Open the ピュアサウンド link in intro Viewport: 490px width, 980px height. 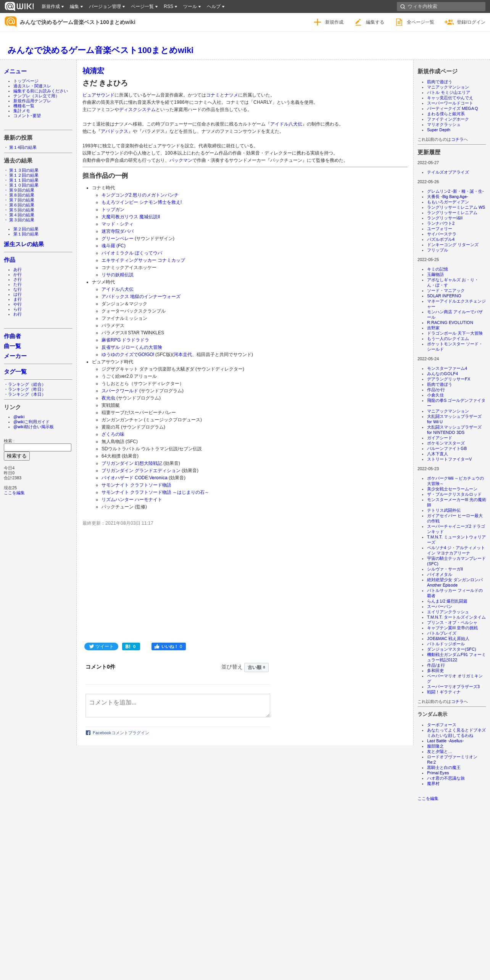[98, 95]
